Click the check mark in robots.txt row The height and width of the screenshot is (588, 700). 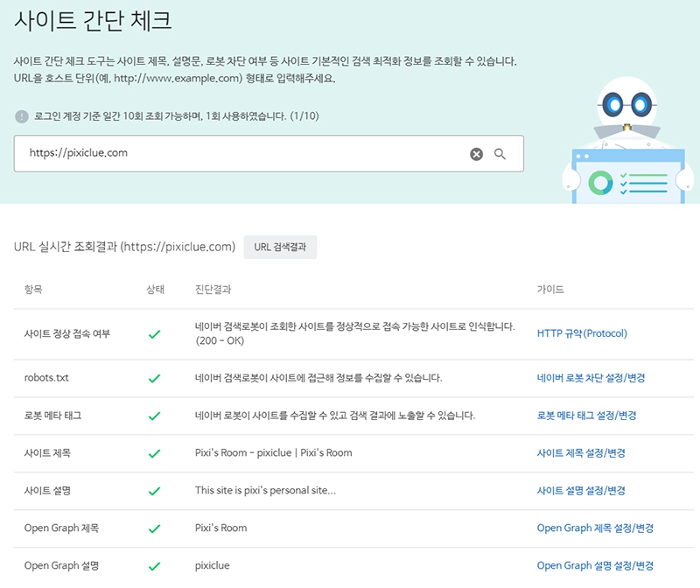click(x=155, y=378)
